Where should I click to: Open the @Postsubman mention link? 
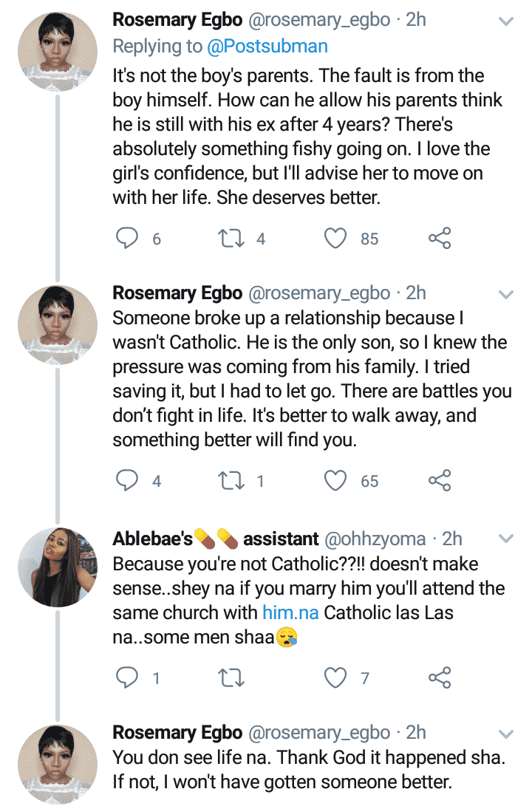click(x=267, y=47)
